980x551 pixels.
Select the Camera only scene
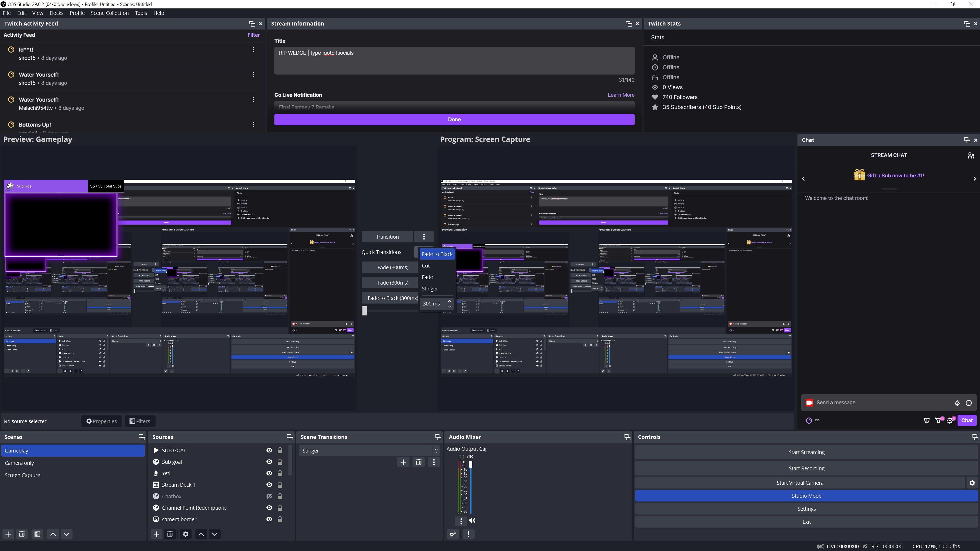point(19,463)
